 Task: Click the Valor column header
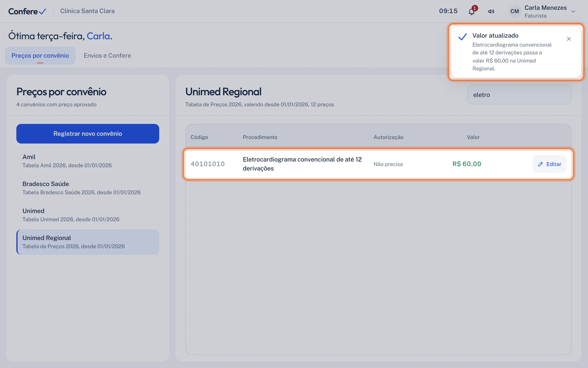coord(473,137)
